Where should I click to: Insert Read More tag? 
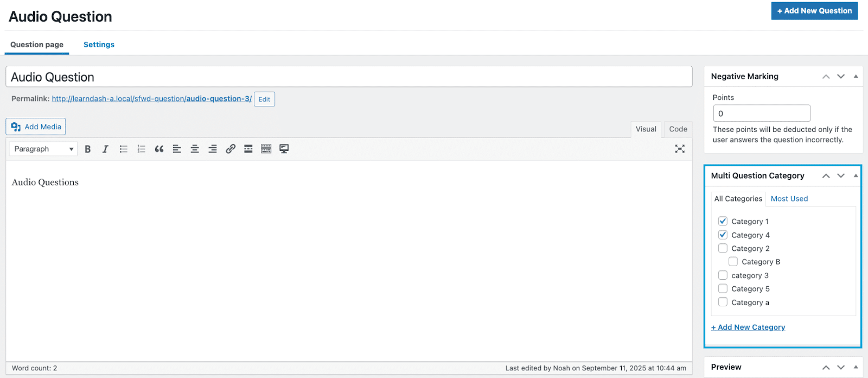(248, 149)
